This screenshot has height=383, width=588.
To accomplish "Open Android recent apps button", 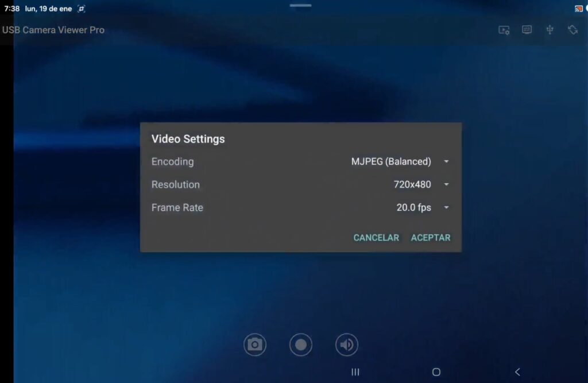I will point(355,372).
